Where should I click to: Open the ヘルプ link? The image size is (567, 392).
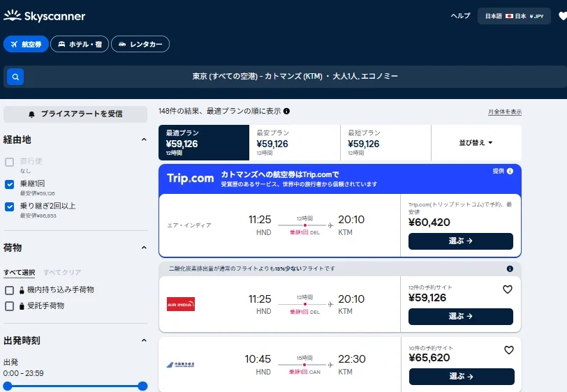pyautogui.click(x=460, y=15)
